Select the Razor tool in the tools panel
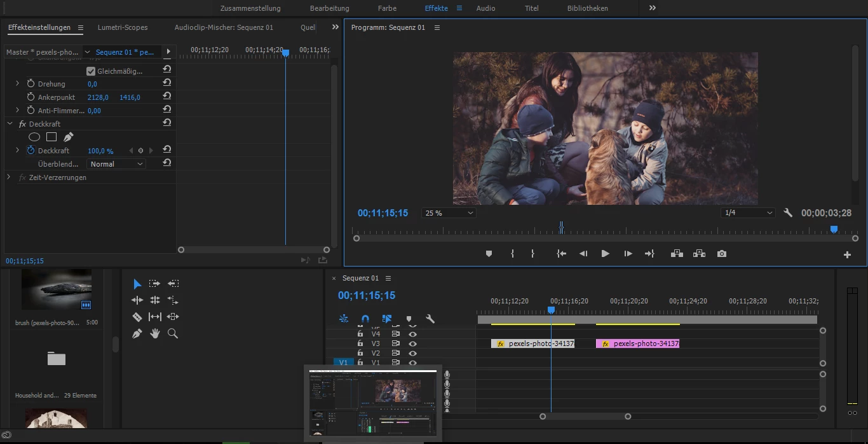This screenshot has width=868, height=444. coord(137,317)
